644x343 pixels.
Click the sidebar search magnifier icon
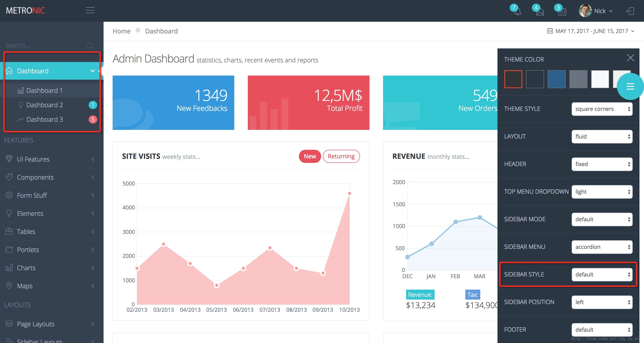[x=90, y=46]
